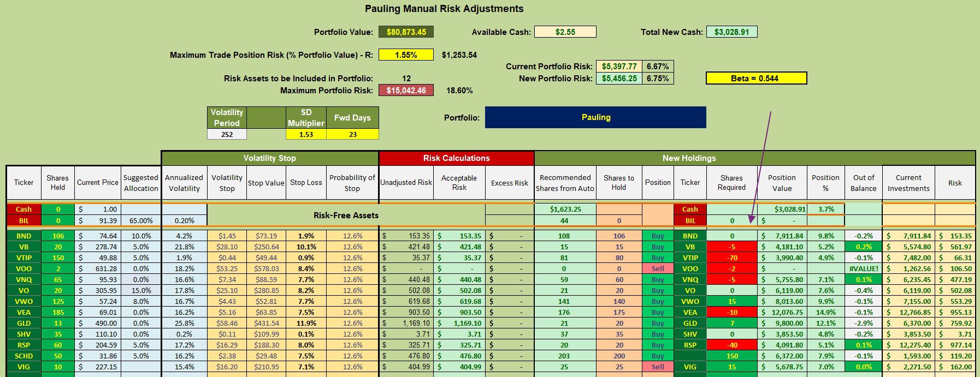Click VEA shares required value -10
980x377 pixels.
[x=732, y=313]
